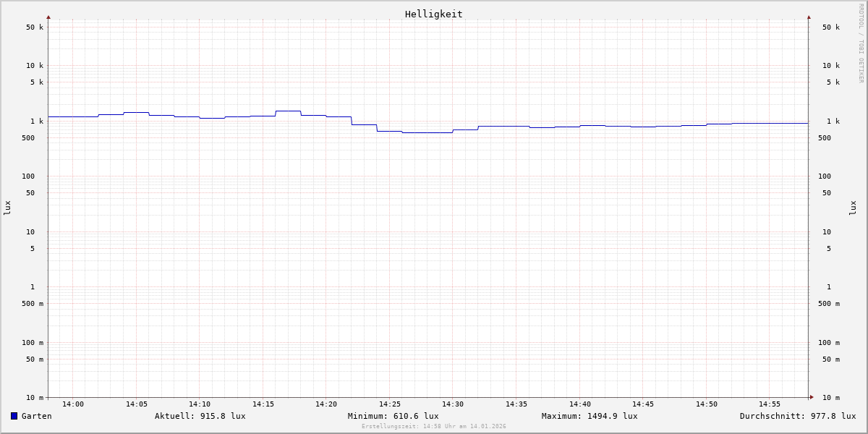Select the 14:30 time axis label
This screenshot has width=868, height=434.
click(x=453, y=404)
